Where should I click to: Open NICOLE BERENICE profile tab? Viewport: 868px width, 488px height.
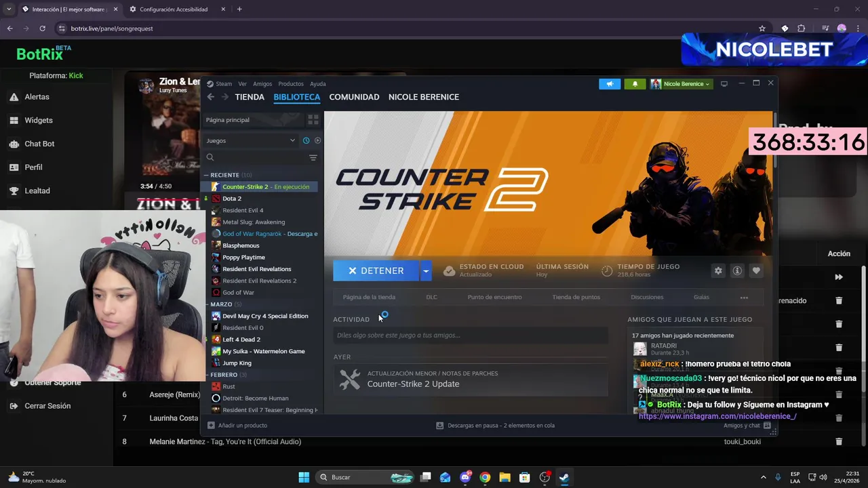424,97
